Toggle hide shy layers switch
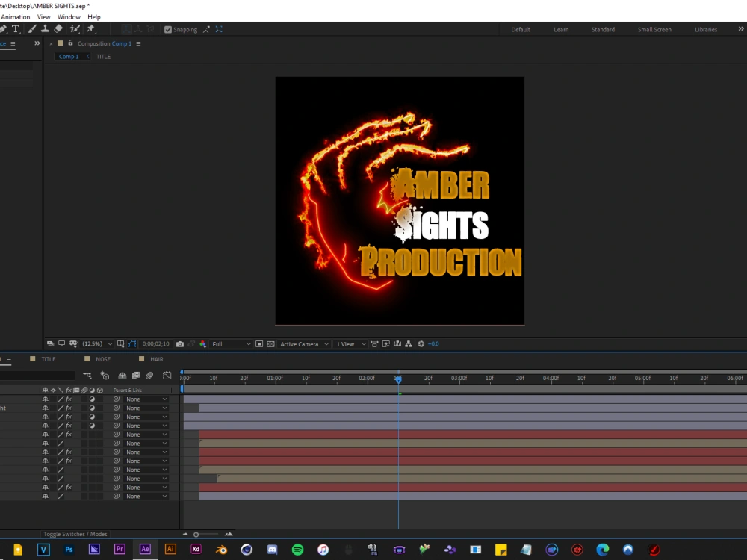Screen dimensions: 747x560 click(x=122, y=376)
